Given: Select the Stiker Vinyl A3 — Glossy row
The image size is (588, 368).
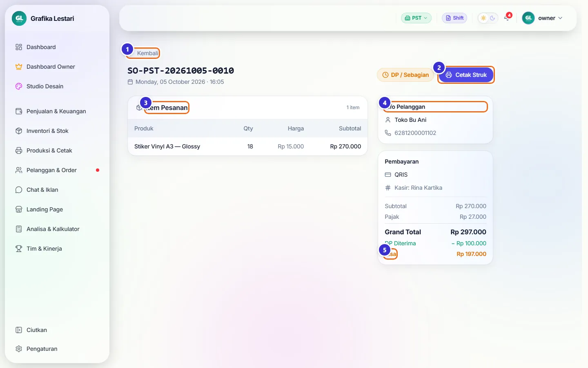Looking at the screenshot, I should coord(247,146).
